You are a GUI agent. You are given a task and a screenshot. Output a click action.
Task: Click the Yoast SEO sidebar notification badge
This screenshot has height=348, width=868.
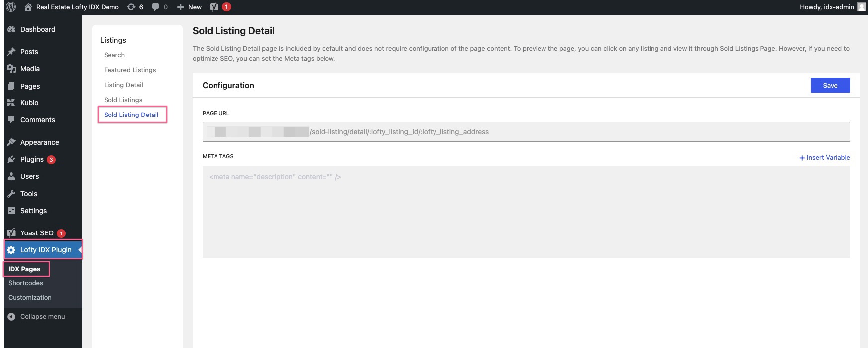point(61,233)
